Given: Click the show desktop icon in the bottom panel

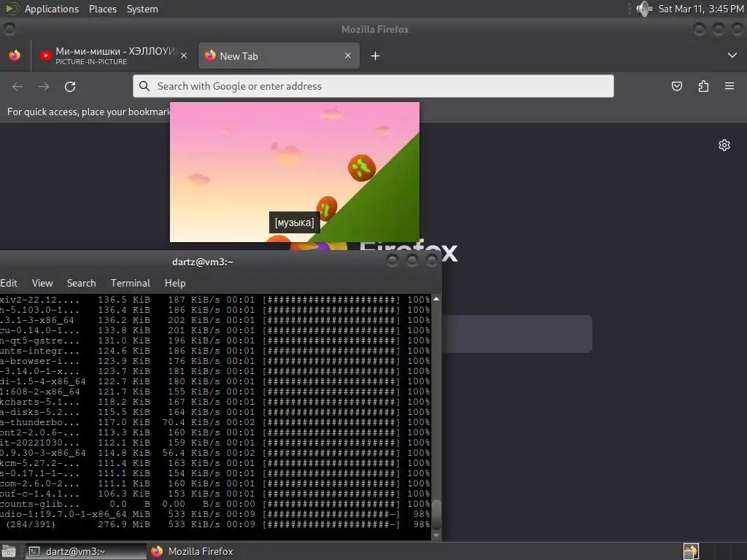Looking at the screenshot, I should [x=8, y=551].
